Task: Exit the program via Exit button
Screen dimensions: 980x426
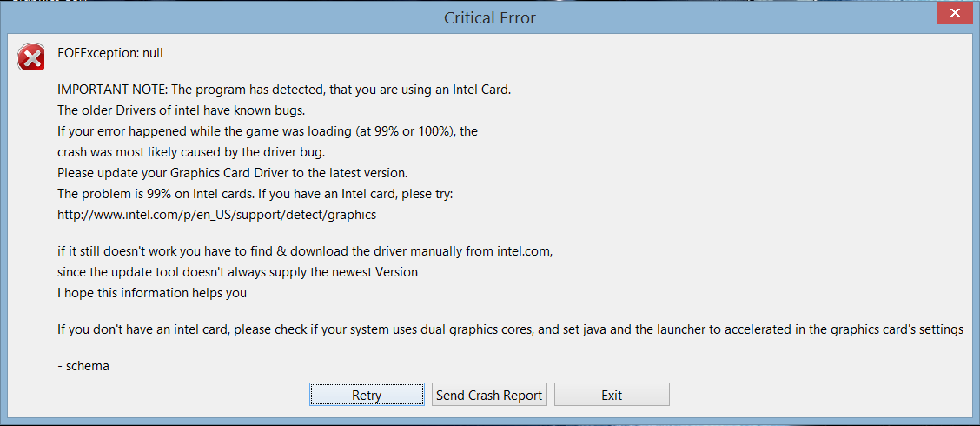Action: pos(612,395)
